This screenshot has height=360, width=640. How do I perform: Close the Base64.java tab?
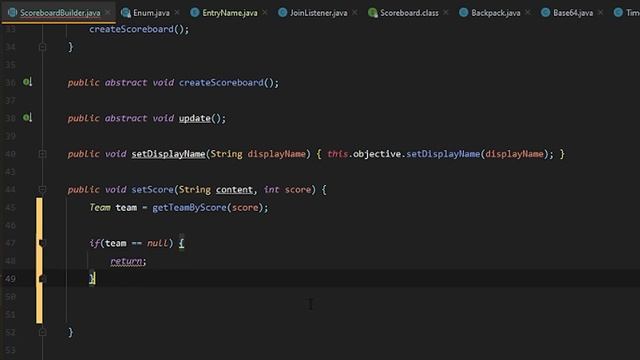(x=600, y=13)
